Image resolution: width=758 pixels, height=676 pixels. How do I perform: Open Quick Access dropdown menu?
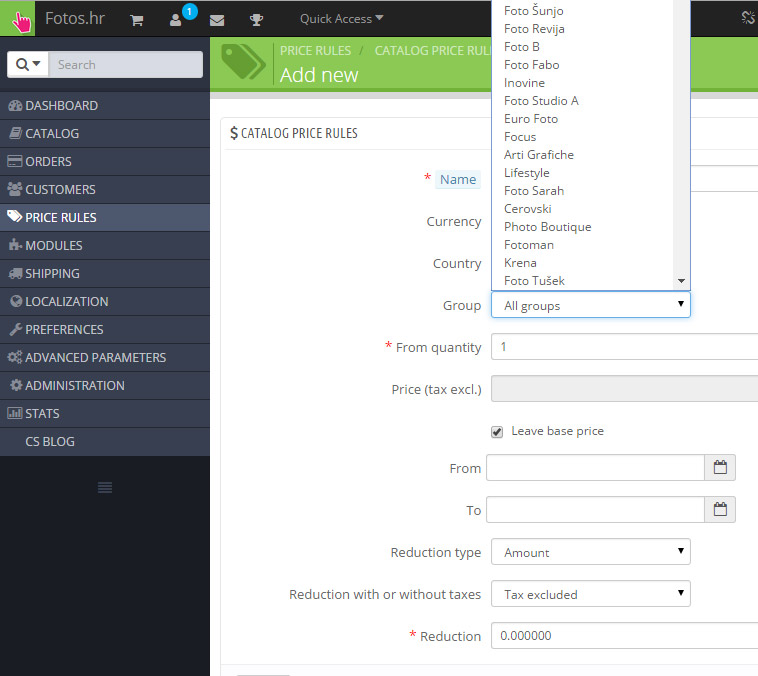tap(341, 19)
